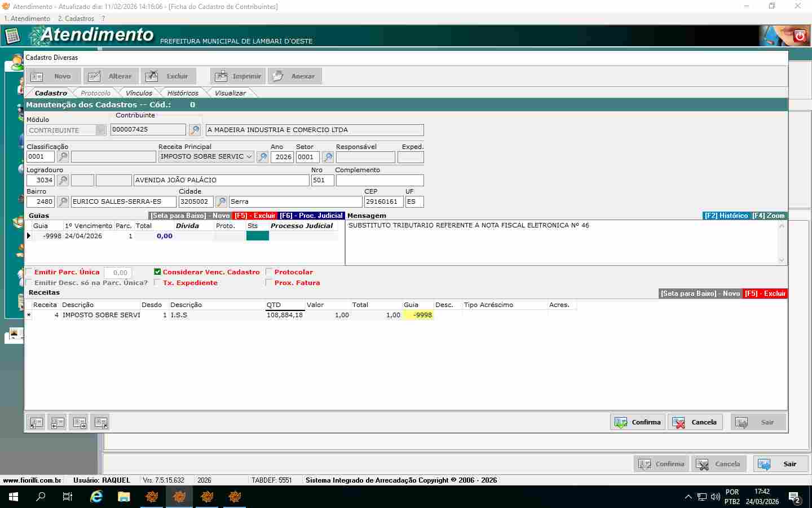Click the Imprimir toolbar button
Image resolution: width=812 pixels, height=508 pixels.
pos(238,76)
